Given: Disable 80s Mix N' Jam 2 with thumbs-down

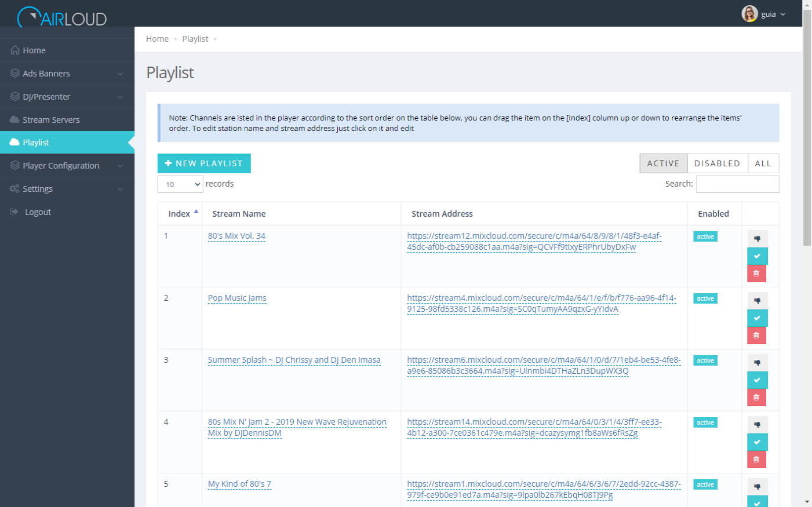Looking at the screenshot, I should click(757, 425).
